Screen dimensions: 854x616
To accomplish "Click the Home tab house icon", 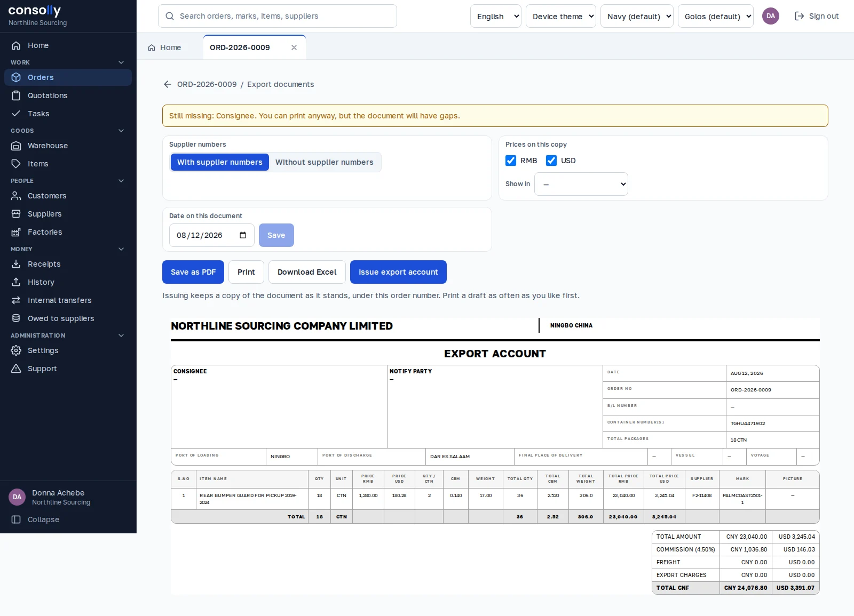I will click(x=152, y=47).
